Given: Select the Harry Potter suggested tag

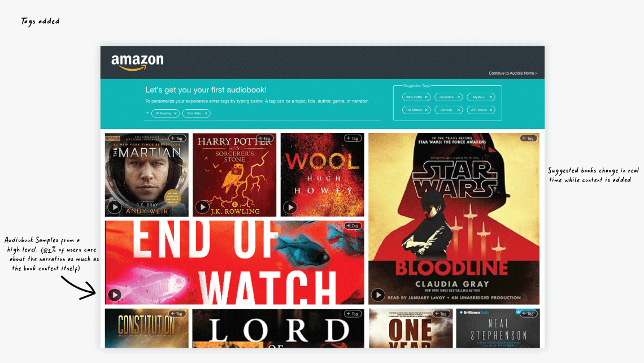Looking at the screenshot, I should click(414, 97).
